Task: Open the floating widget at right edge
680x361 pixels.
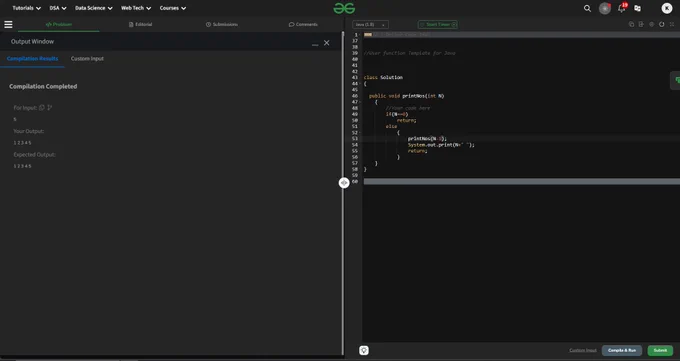Action: click(x=676, y=80)
